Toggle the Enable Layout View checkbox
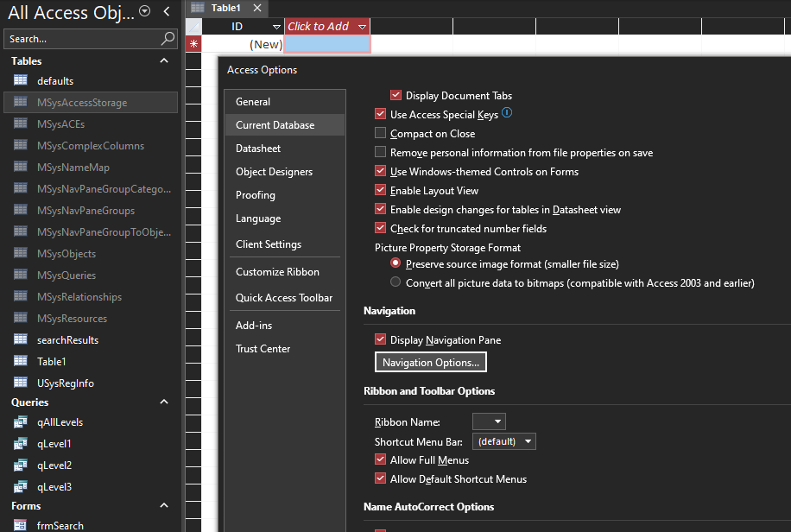The height and width of the screenshot is (532, 791). (x=381, y=191)
